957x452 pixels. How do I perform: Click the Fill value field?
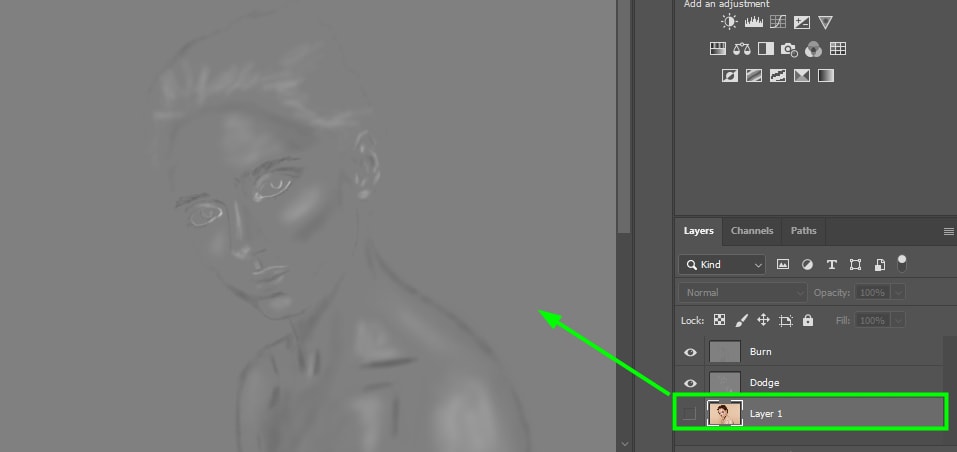point(873,320)
